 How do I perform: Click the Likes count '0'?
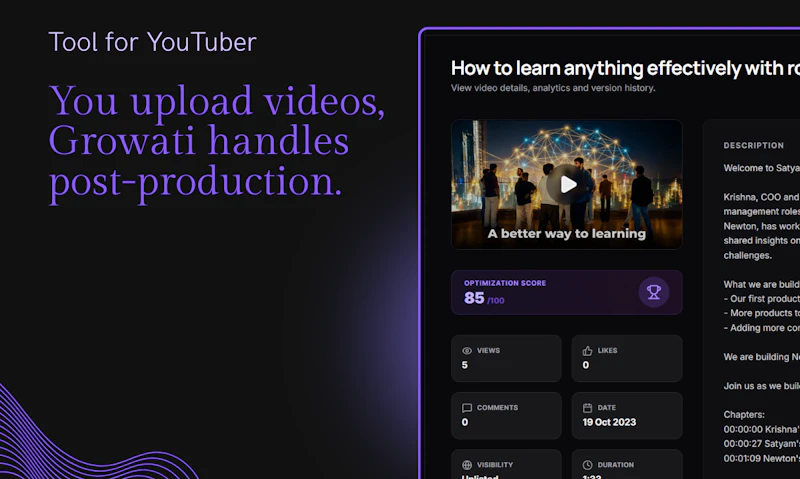point(586,365)
